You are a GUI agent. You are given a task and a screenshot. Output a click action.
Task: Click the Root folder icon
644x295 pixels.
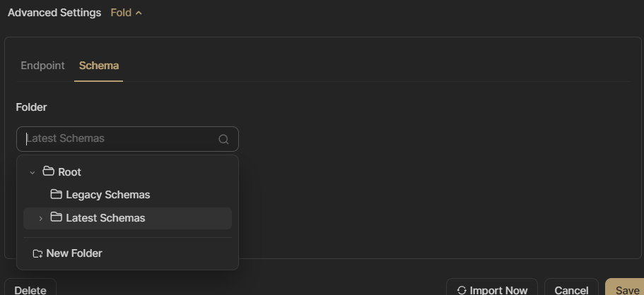click(x=49, y=171)
